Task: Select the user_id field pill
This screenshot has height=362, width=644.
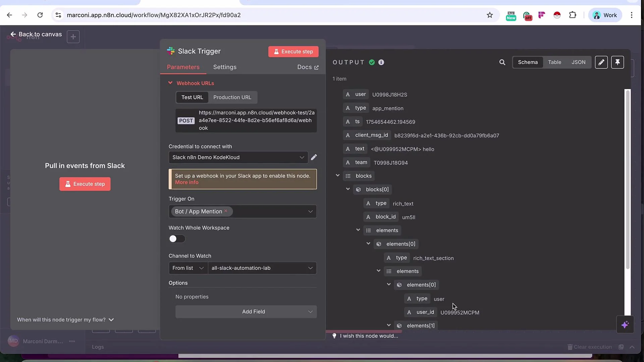Action: coord(421,312)
